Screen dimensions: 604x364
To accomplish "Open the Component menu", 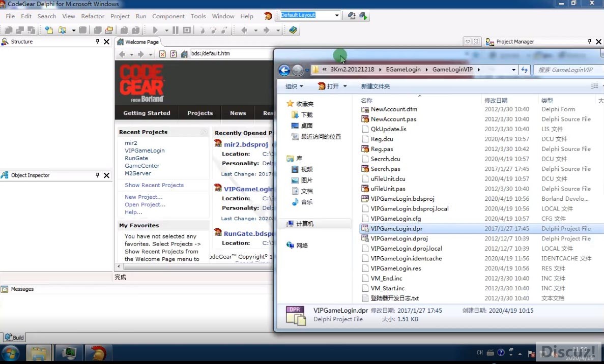I will point(168,16).
